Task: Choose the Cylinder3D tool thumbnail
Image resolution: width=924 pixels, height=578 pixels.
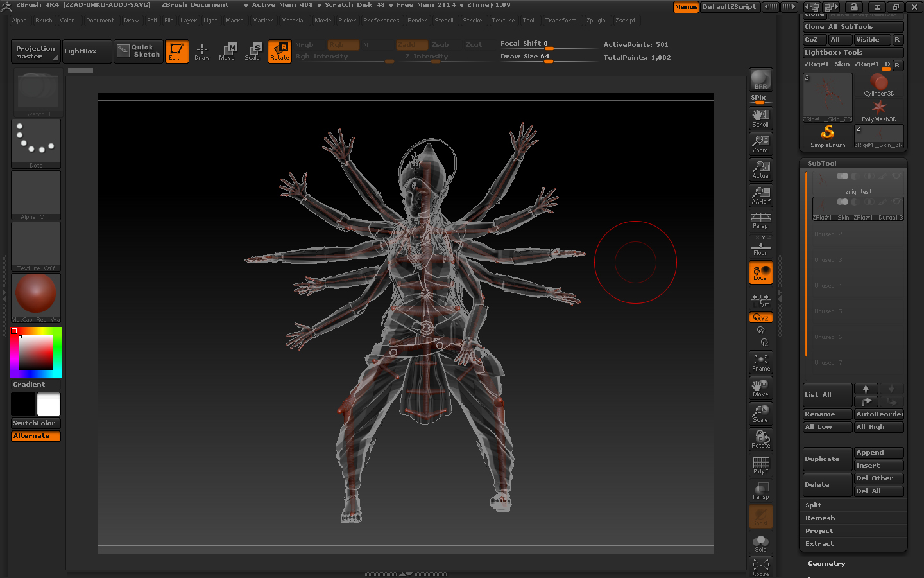Action: click(878, 85)
